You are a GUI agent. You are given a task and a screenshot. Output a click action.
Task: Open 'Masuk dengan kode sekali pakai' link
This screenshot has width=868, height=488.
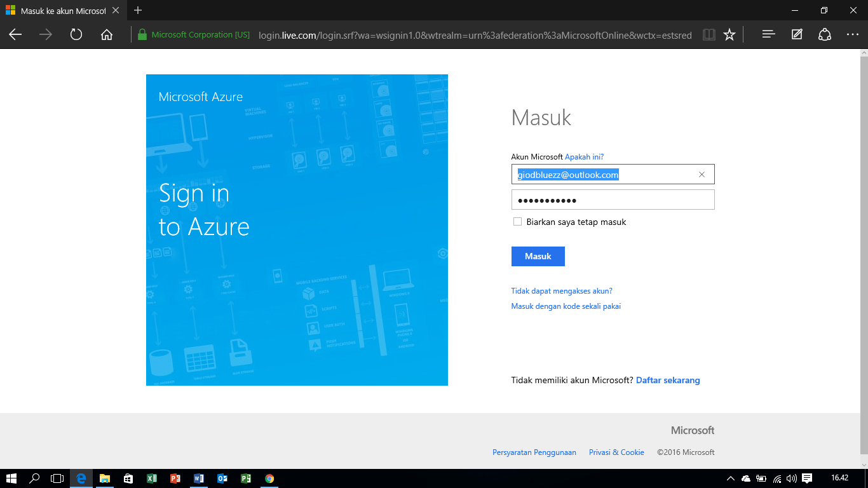click(x=566, y=306)
